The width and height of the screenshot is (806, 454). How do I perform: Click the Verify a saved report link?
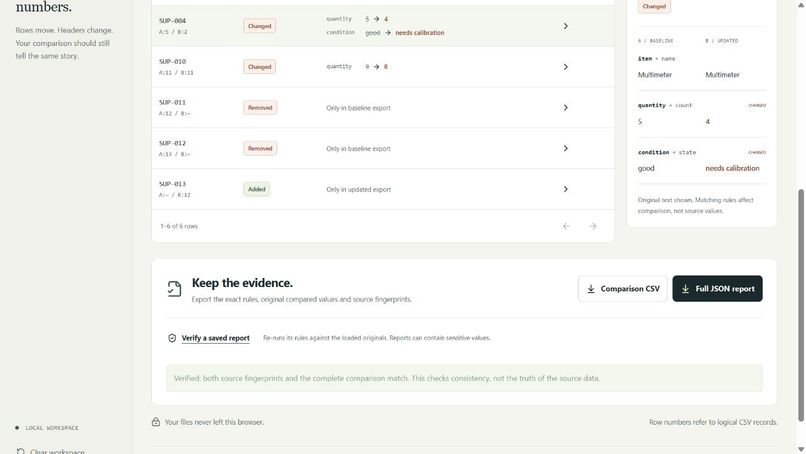[x=215, y=338]
